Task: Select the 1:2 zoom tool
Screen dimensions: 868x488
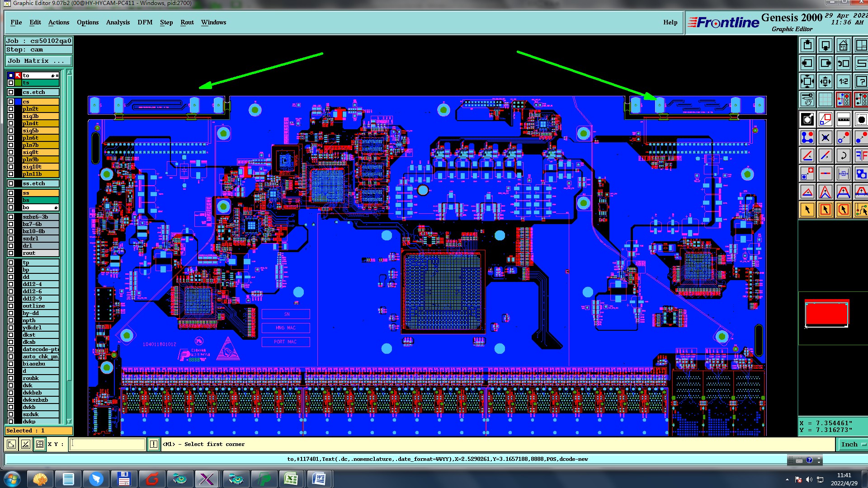Action: click(x=843, y=81)
